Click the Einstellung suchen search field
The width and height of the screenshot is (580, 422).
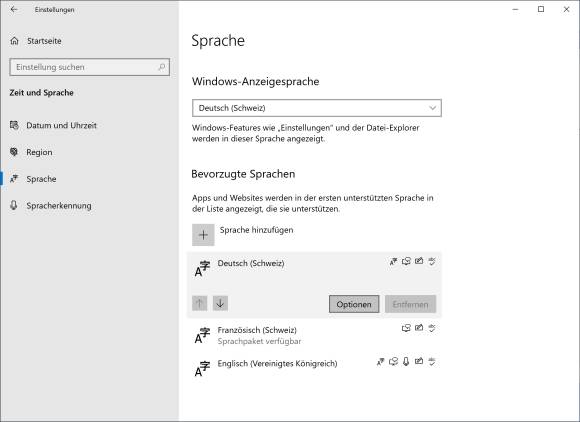coord(90,67)
